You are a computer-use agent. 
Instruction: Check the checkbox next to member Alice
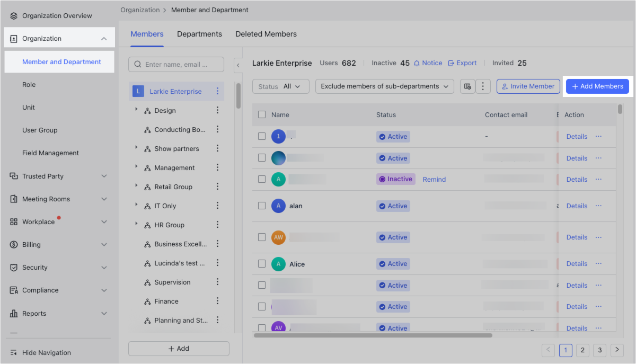pos(261,263)
